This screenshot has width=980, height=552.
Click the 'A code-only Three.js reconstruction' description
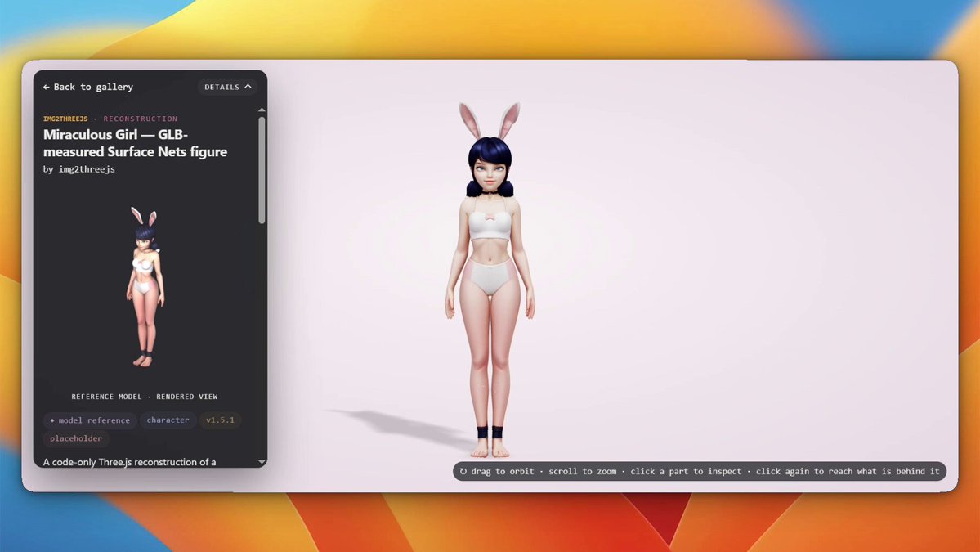coord(129,462)
